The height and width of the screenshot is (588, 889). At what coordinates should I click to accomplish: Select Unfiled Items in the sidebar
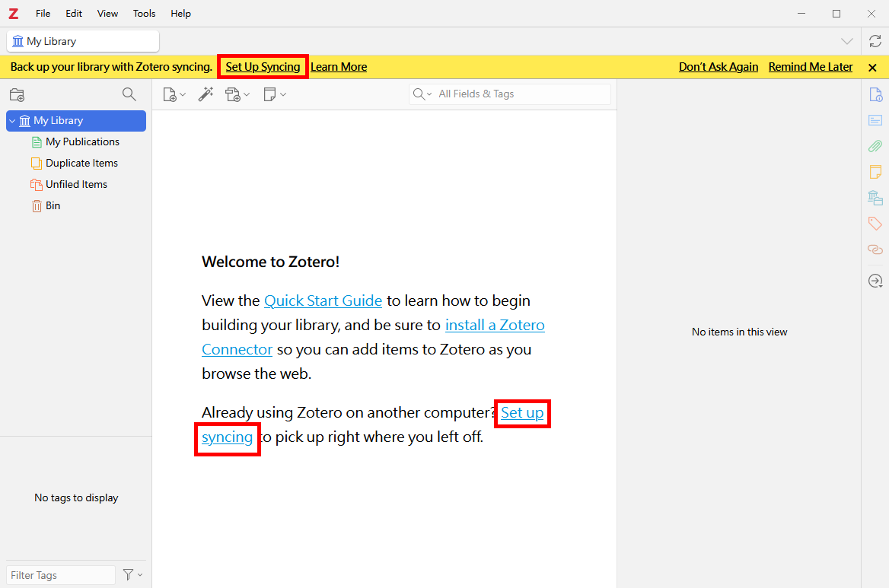tap(76, 185)
